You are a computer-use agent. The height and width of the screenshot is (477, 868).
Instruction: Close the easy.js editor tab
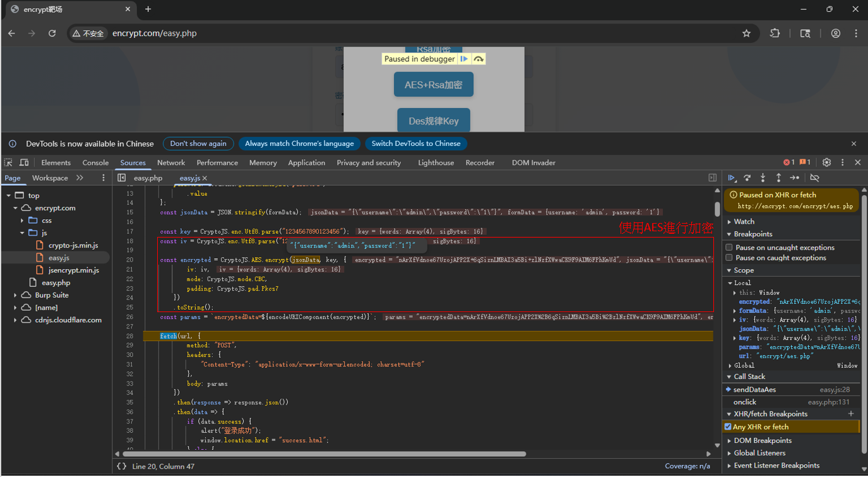(x=205, y=179)
